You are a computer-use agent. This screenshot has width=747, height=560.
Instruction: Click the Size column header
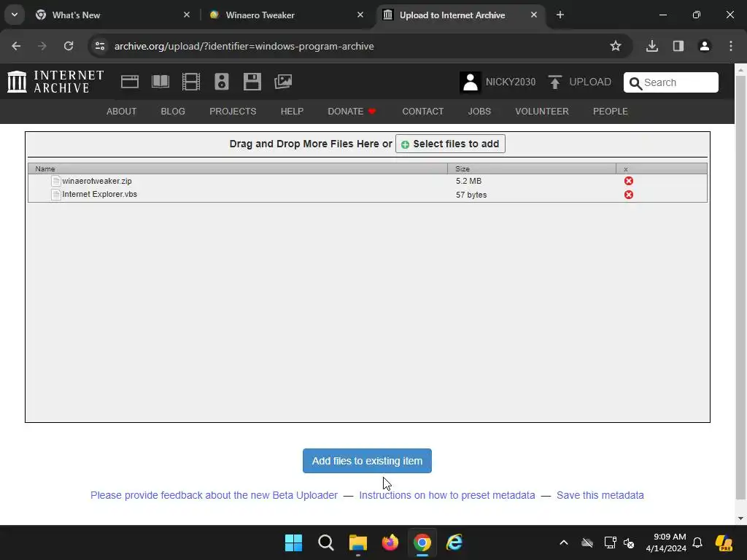click(x=532, y=168)
